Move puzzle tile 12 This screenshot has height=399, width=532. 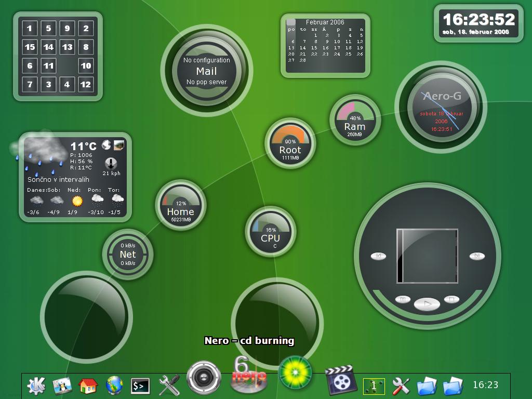click(x=86, y=84)
